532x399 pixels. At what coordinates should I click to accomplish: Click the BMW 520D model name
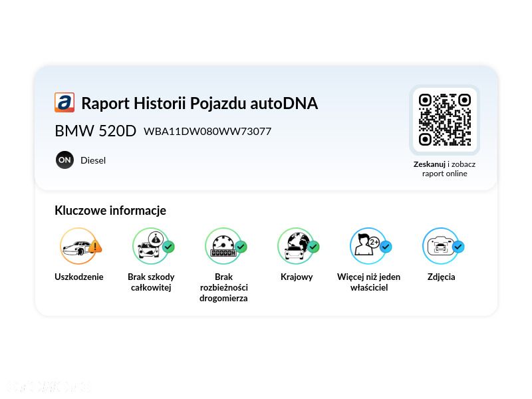pos(95,131)
